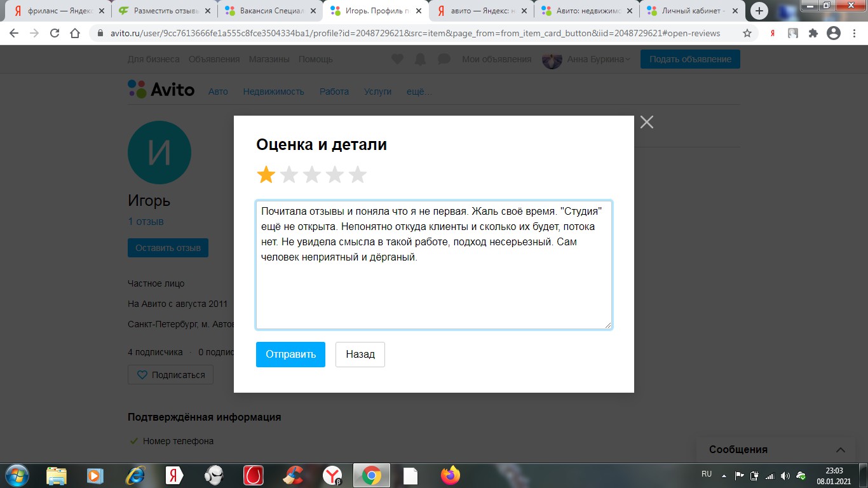Image resolution: width=868 pixels, height=488 pixels.
Task: Click browser forward arrow
Action: point(34,33)
